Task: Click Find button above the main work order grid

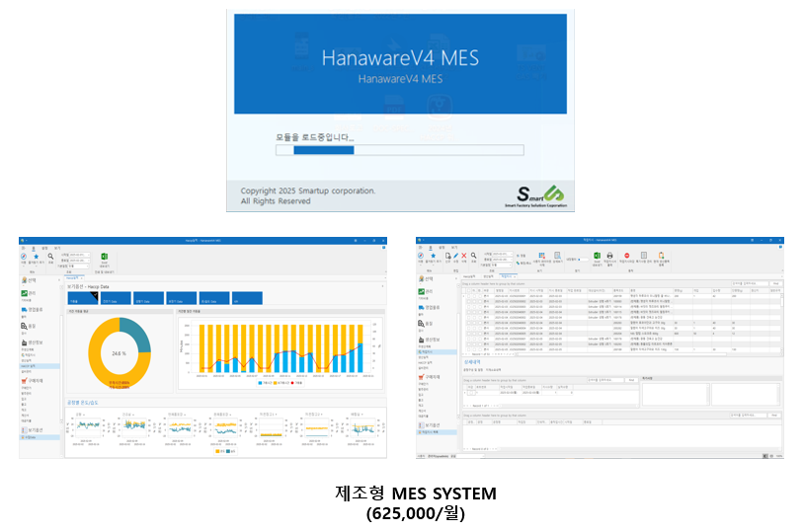Action: [776, 283]
